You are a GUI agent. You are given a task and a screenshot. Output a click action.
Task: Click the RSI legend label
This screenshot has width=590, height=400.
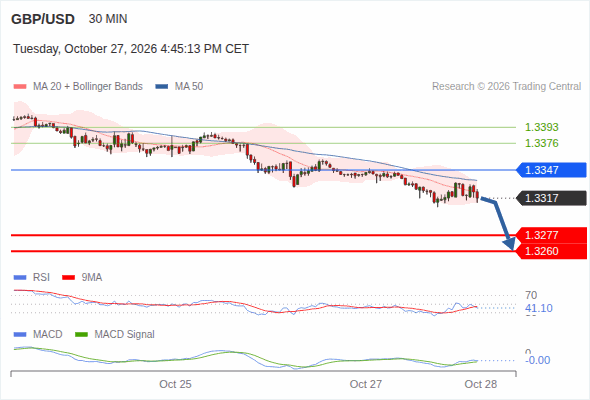click(41, 278)
